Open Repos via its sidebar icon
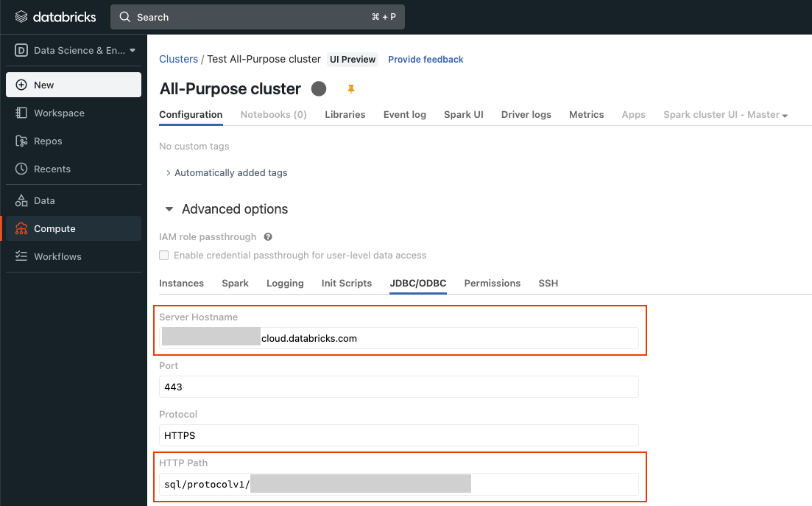812x506 pixels. click(21, 141)
